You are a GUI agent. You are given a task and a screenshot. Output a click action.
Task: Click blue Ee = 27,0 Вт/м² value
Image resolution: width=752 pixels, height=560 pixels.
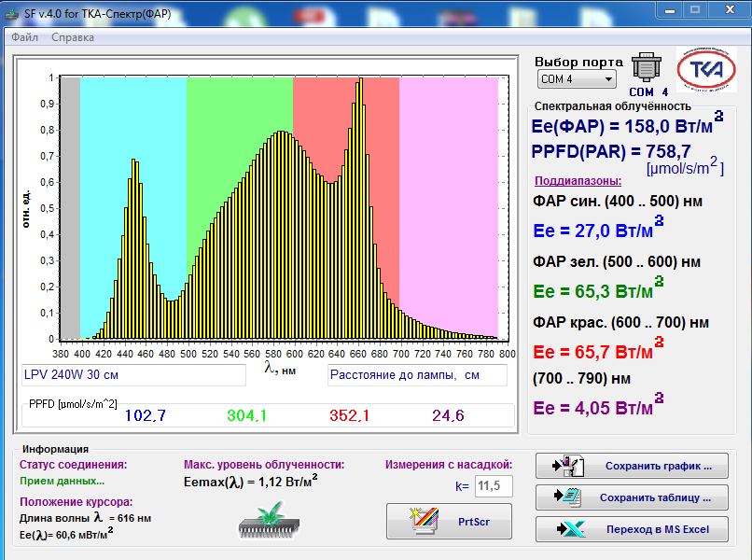point(598,229)
